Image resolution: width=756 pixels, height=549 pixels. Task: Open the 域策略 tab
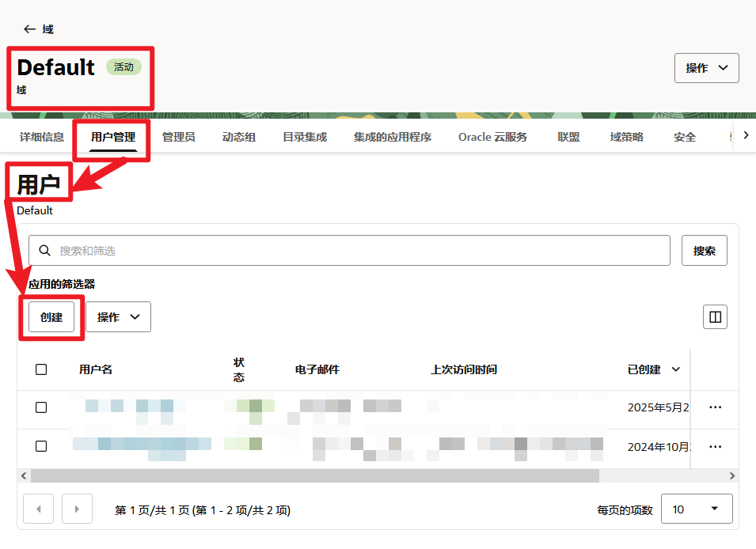click(627, 138)
